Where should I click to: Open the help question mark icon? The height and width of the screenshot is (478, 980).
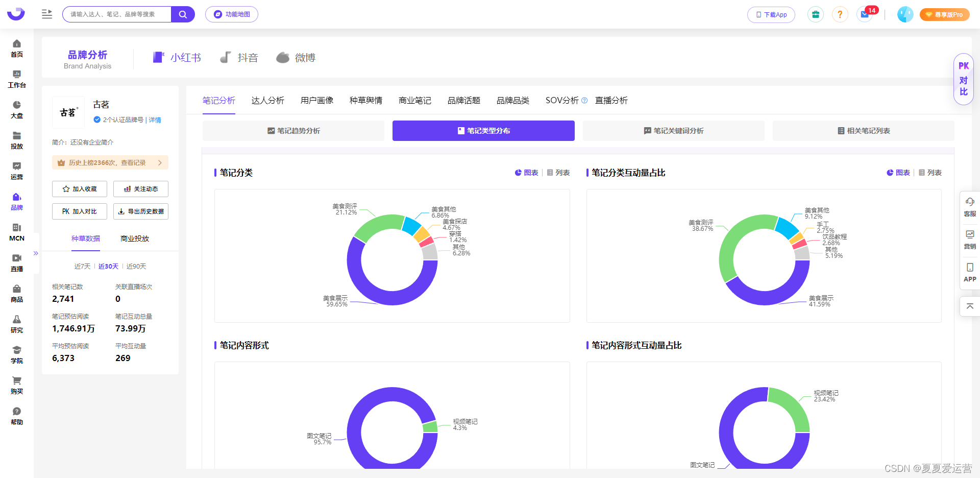click(x=840, y=14)
